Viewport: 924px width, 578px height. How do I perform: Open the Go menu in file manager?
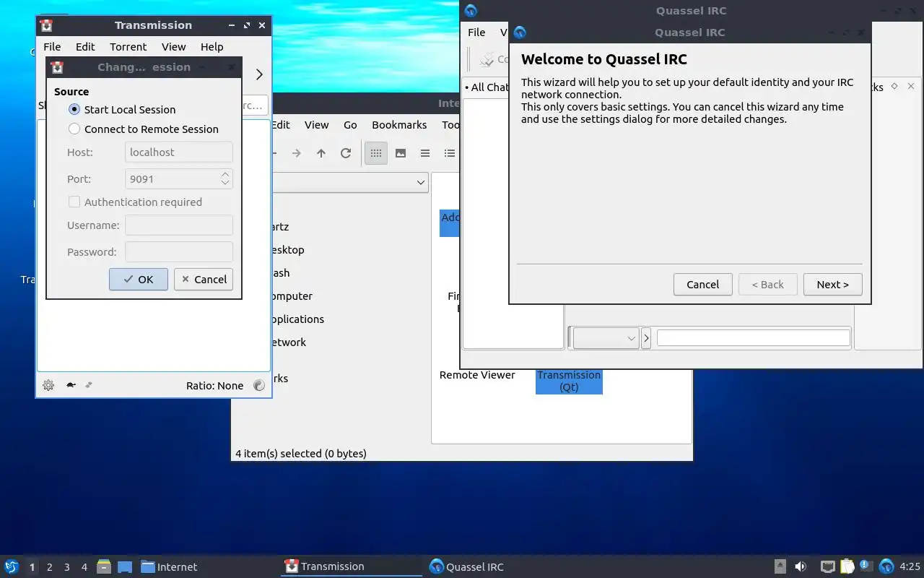[350, 125]
